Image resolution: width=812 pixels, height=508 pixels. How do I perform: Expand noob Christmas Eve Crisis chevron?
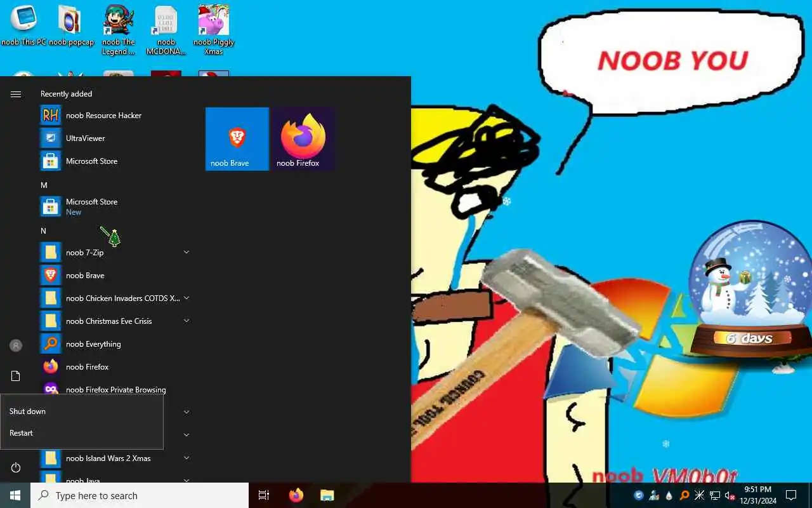187,321
